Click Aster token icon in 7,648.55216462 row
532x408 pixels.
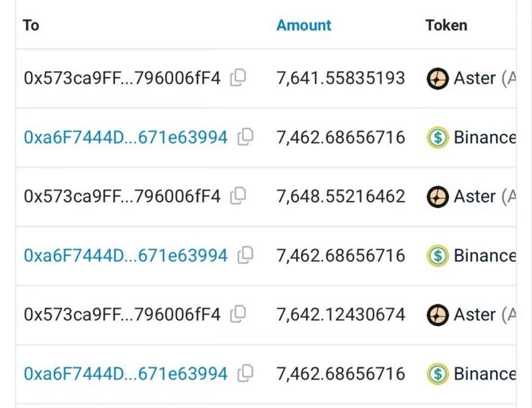(437, 196)
